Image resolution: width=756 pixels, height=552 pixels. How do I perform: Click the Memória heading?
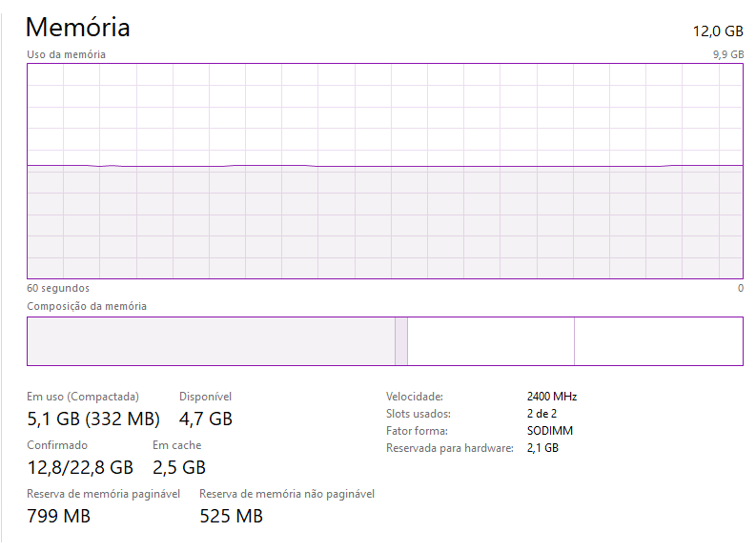click(77, 27)
